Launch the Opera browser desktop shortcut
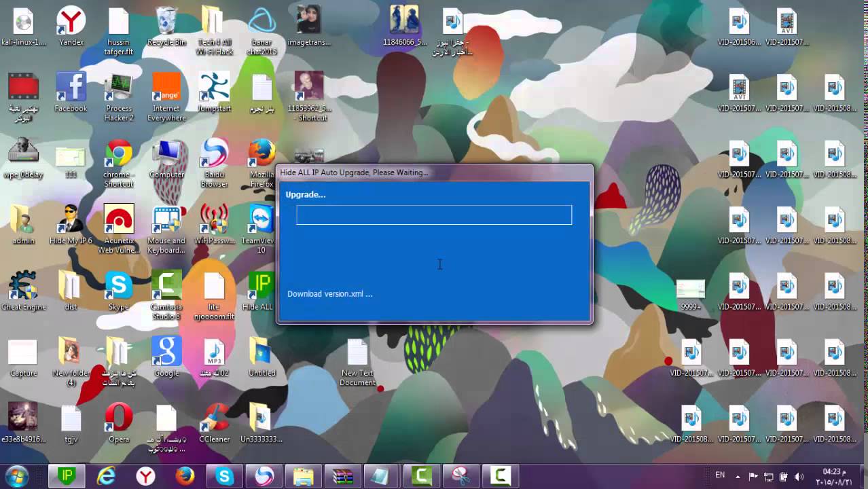Image resolution: width=868 pixels, height=489 pixels. click(119, 422)
